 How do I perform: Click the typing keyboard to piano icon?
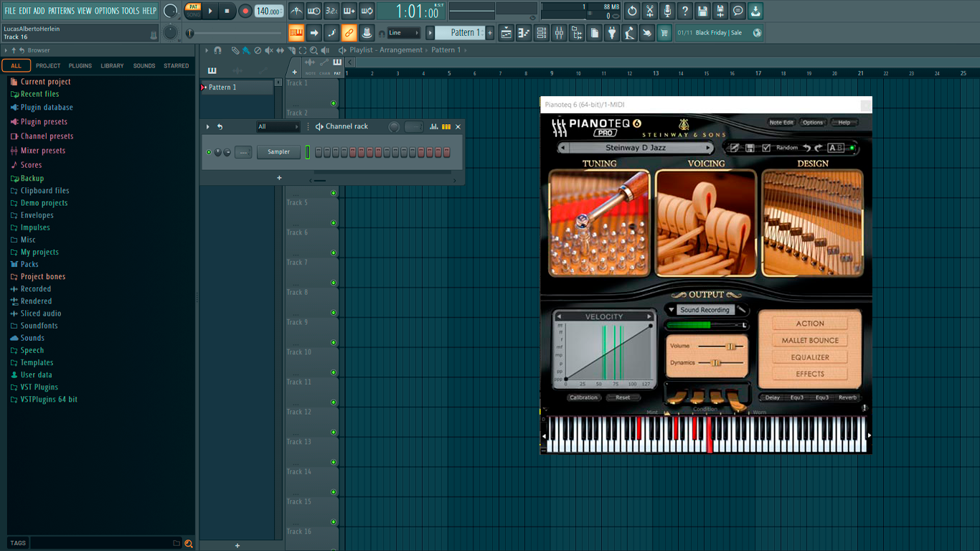(x=296, y=32)
